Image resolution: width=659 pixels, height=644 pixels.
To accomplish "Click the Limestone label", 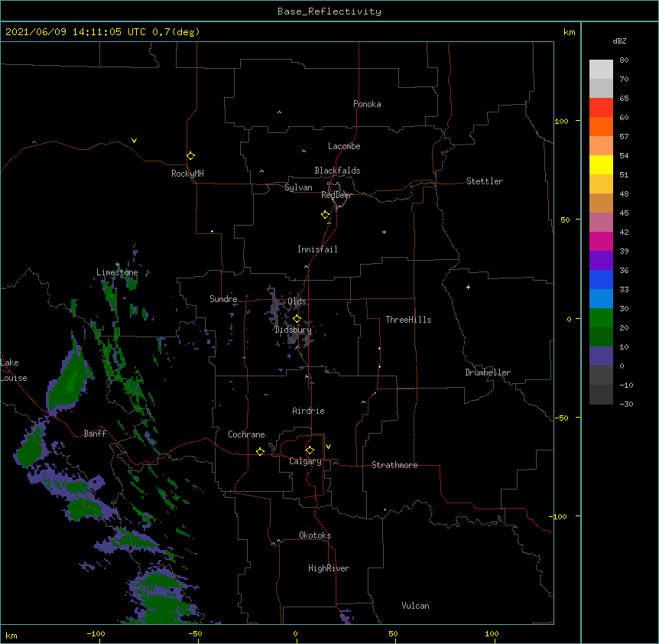I will (x=117, y=272).
